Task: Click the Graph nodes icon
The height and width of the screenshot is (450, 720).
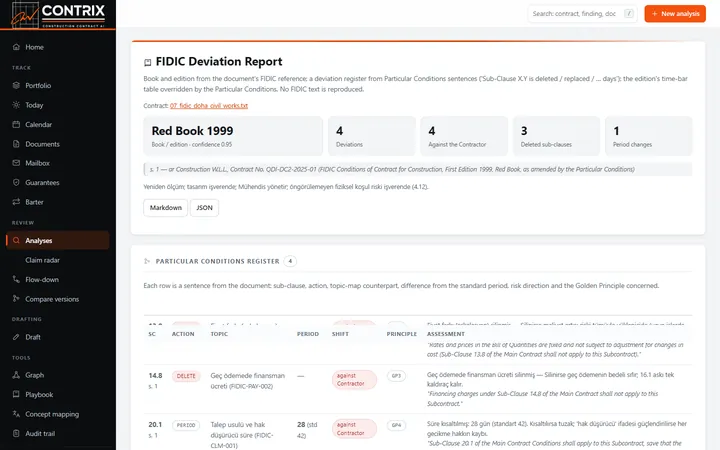Action: pos(16,375)
